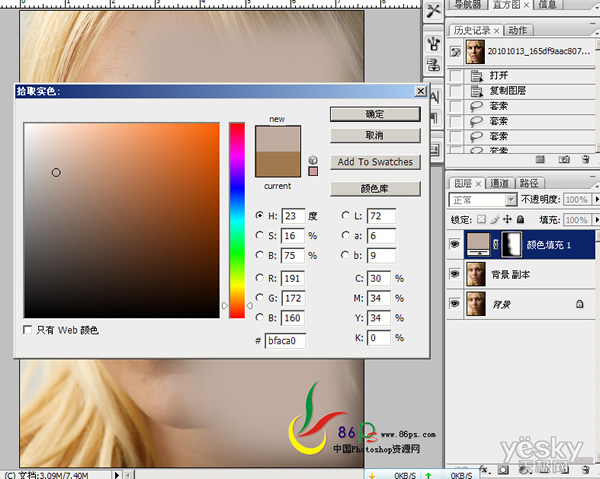Click the delete layer trash icon
This screenshot has width=600, height=479.
point(585,469)
